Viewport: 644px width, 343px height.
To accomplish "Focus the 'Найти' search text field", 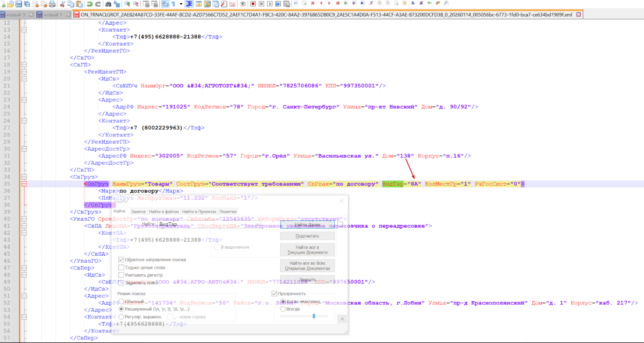I will tap(209, 224).
